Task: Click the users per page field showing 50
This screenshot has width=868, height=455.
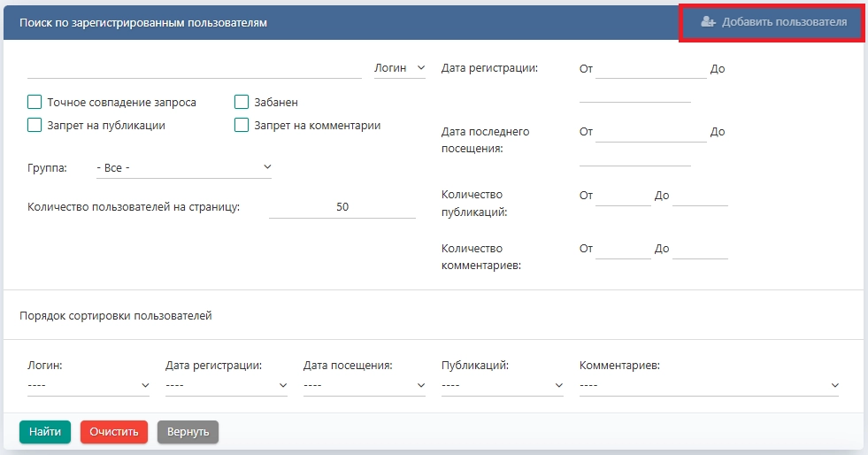Action: tap(342, 207)
